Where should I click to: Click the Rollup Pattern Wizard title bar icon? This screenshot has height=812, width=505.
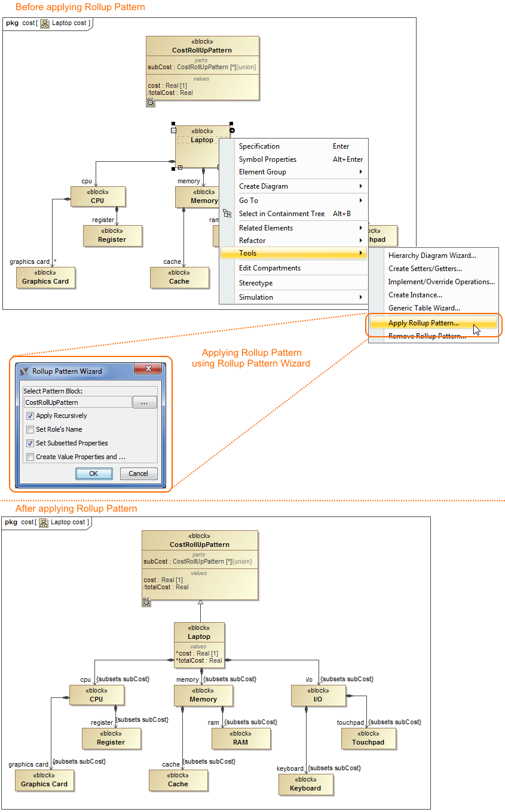tap(25, 371)
